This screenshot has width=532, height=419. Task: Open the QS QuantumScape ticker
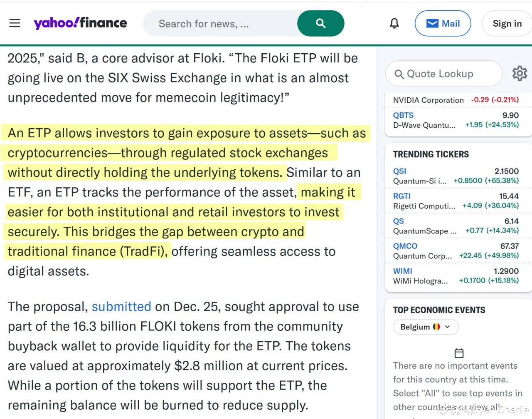click(399, 221)
